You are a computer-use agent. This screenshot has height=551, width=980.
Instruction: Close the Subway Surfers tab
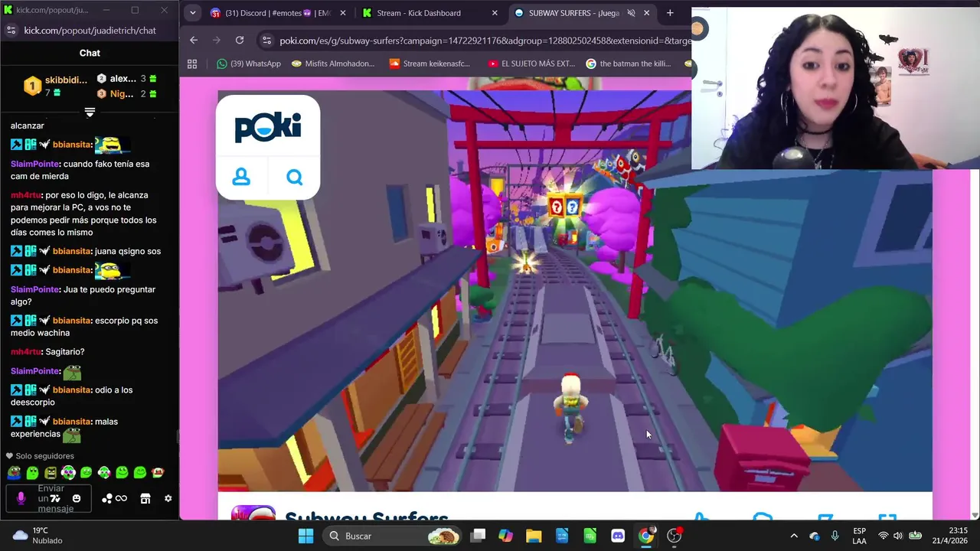647,13
